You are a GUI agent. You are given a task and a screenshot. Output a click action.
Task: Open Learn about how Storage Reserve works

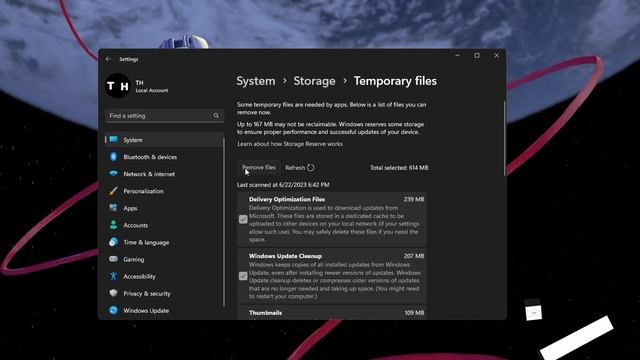(290, 144)
